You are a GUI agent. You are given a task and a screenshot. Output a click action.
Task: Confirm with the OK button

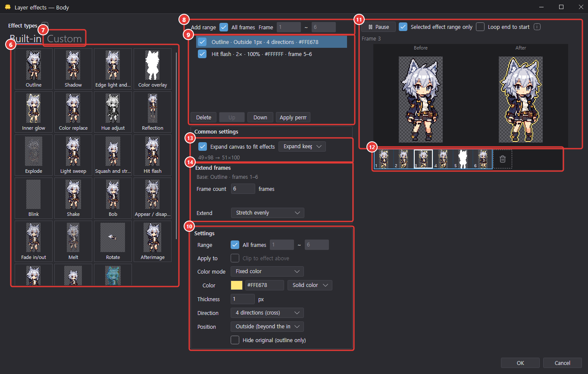click(520, 363)
